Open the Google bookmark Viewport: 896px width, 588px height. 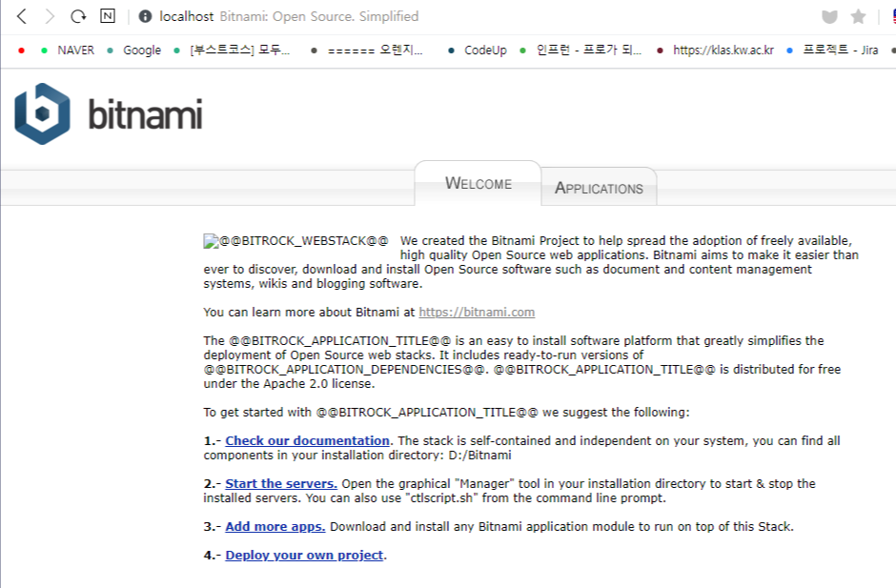(x=134, y=51)
